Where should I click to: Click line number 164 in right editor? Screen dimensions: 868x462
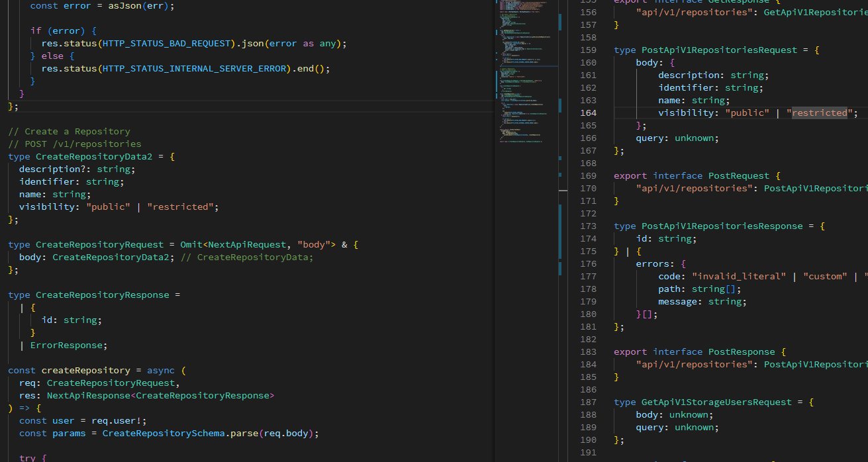coord(587,113)
